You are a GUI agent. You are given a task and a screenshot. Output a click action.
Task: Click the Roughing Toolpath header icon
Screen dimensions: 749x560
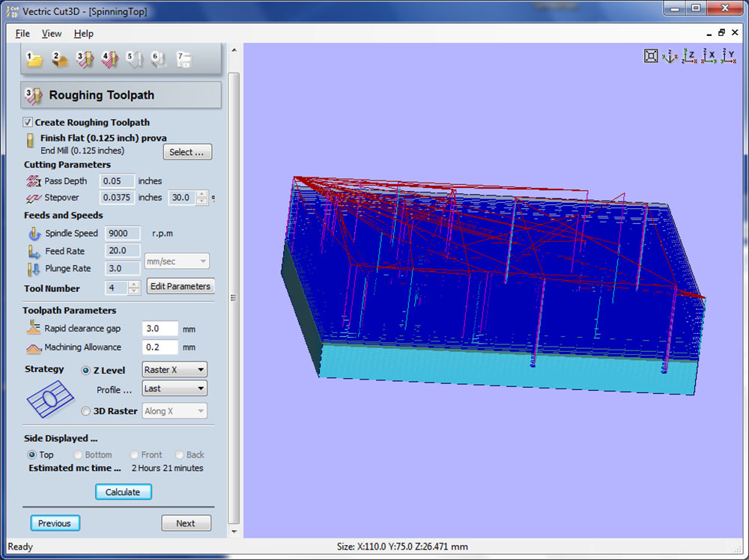(x=34, y=96)
